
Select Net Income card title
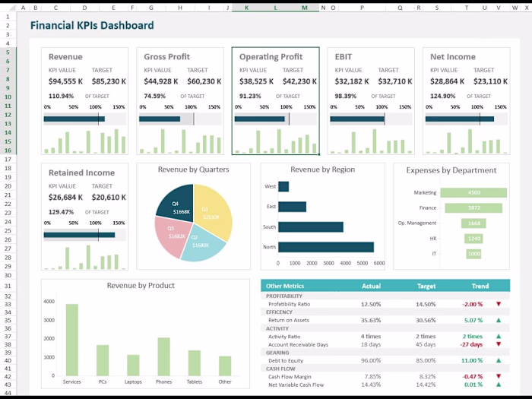click(453, 57)
